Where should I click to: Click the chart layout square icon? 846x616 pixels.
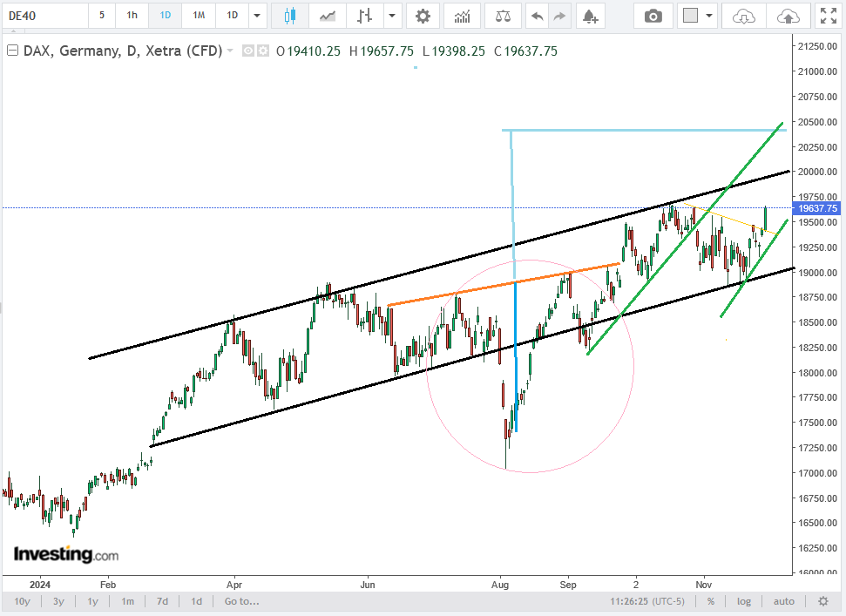[690, 16]
